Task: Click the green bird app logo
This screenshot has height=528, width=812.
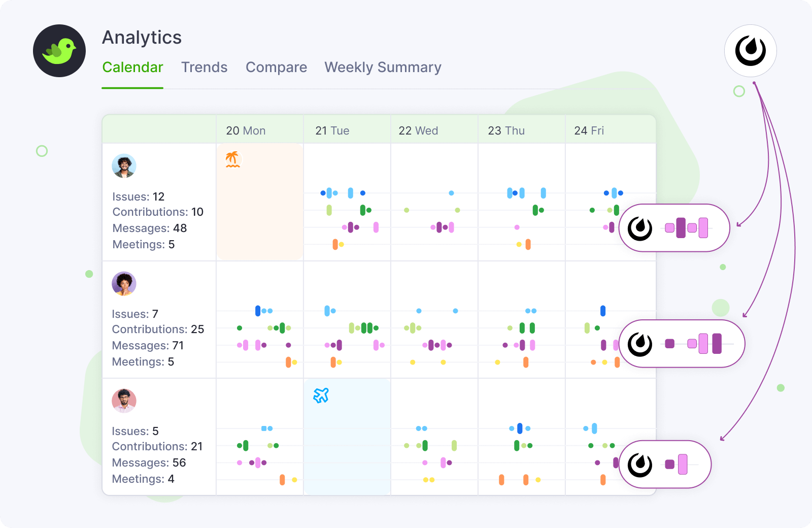Action: [x=59, y=51]
